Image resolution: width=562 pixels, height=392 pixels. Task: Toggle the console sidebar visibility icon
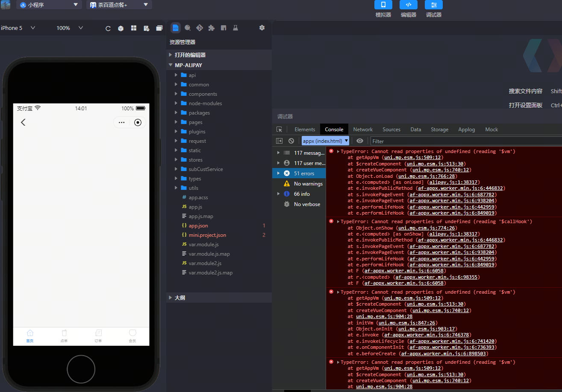[280, 141]
